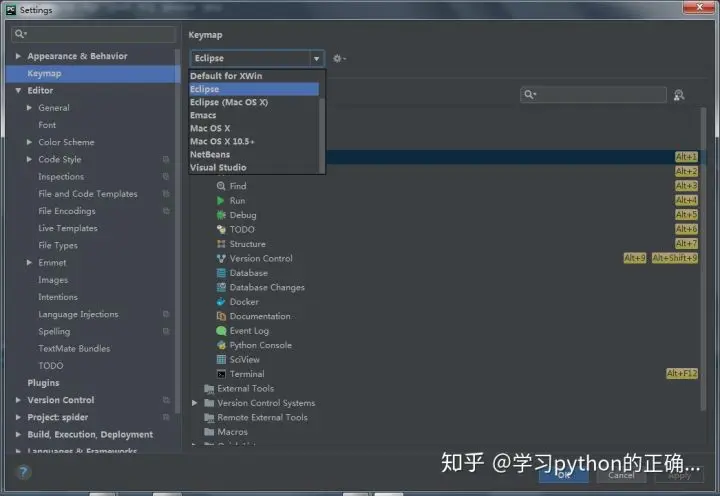The width and height of the screenshot is (720, 496).
Task: Click the Remote External Tools folder icon
Action: point(209,417)
